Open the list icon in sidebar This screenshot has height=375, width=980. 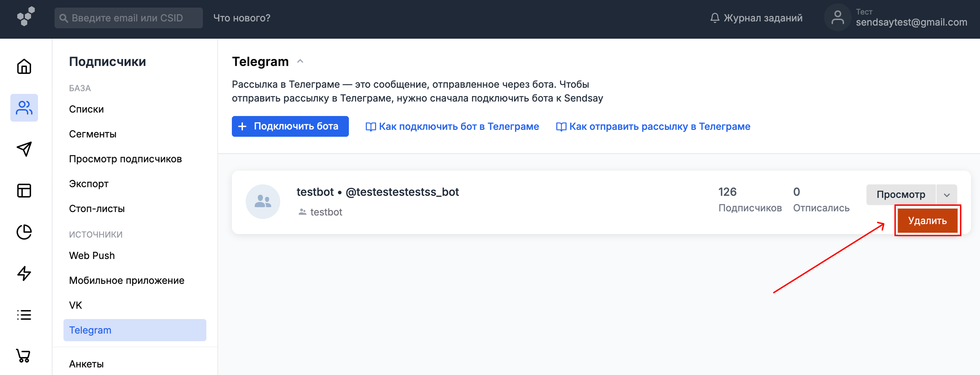pyautogui.click(x=24, y=315)
